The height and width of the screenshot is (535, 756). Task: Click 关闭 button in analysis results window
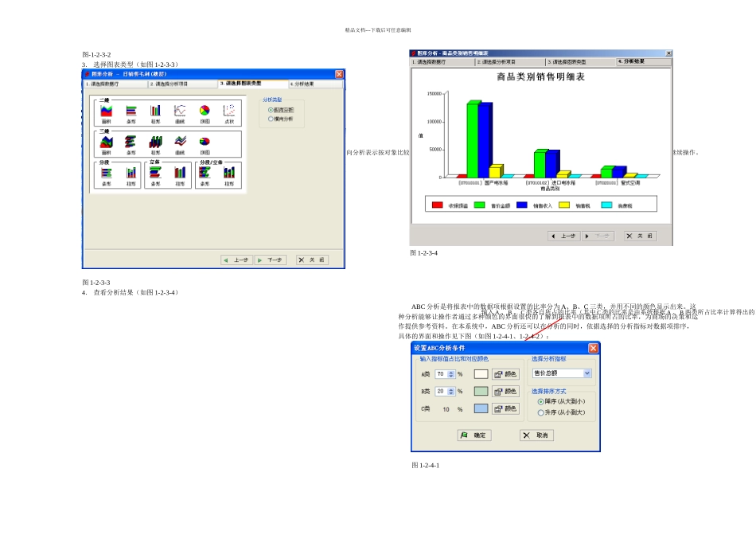(x=640, y=236)
